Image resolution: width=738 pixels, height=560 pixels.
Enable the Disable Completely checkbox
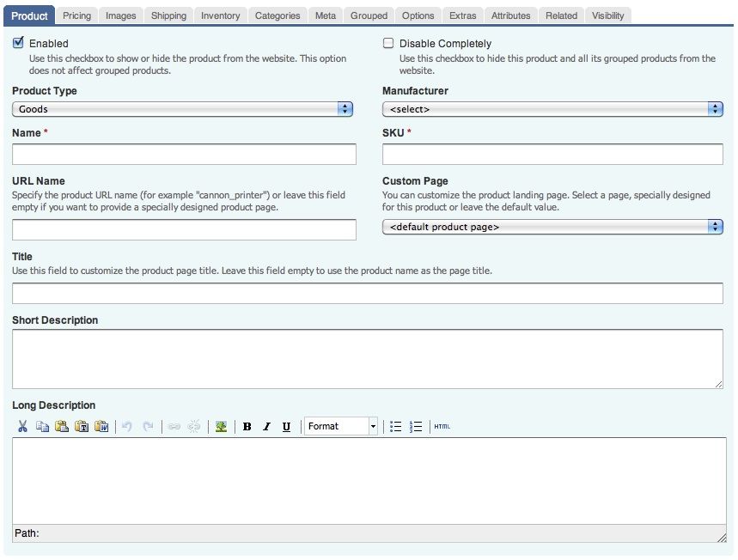click(x=388, y=43)
